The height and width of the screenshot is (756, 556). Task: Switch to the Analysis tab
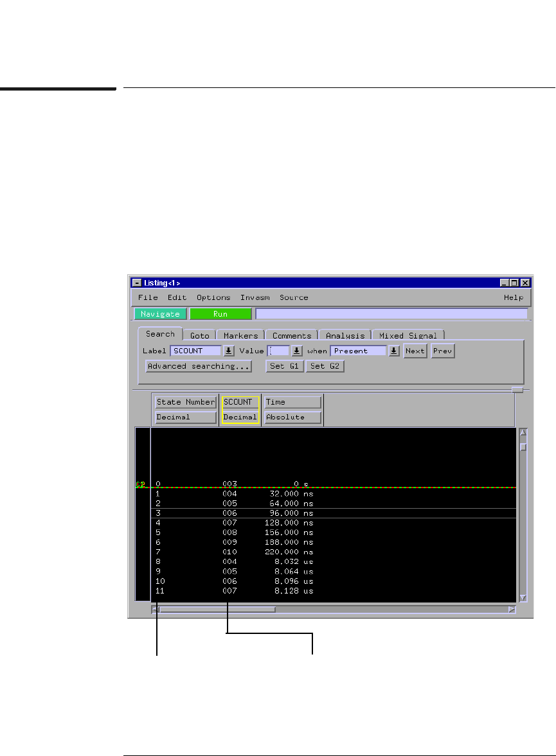[x=345, y=335]
